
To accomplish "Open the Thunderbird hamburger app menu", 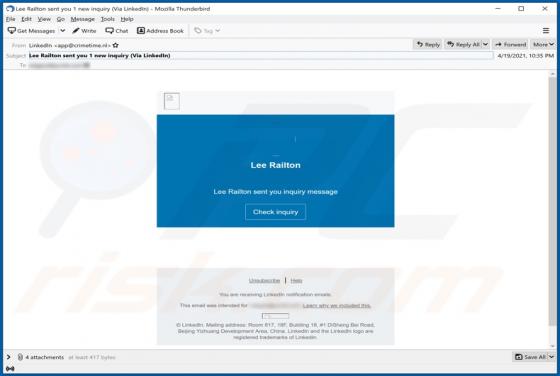I will tap(546, 31).
